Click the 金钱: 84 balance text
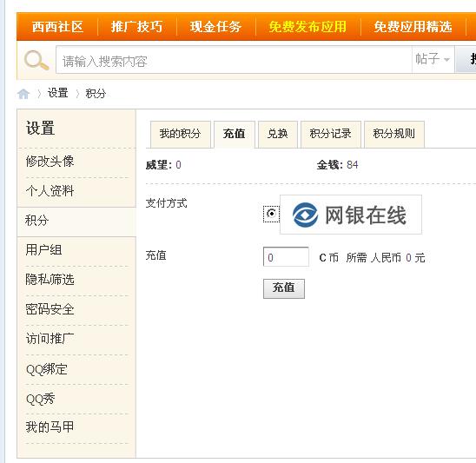The image size is (476, 463). coord(337,165)
